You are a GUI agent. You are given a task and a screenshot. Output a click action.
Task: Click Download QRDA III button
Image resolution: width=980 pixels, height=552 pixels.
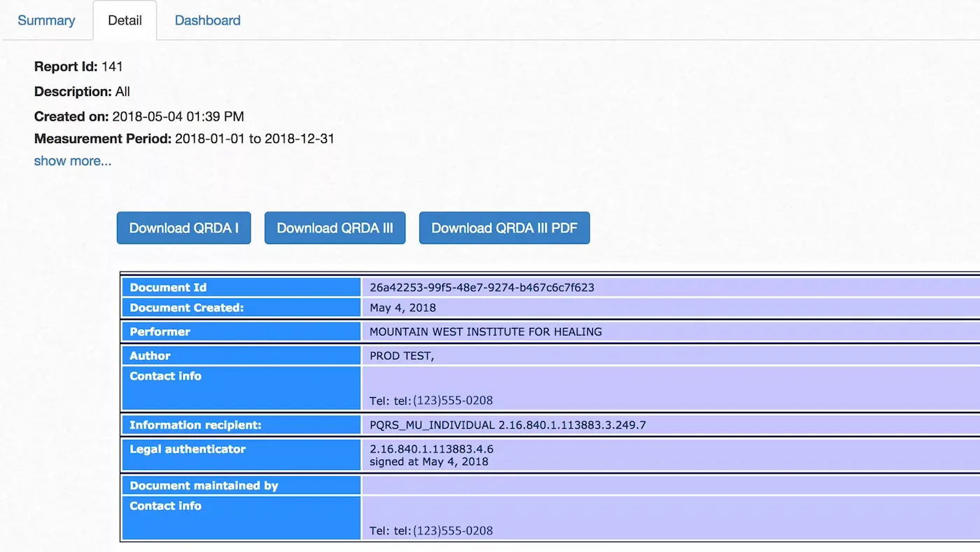335,228
